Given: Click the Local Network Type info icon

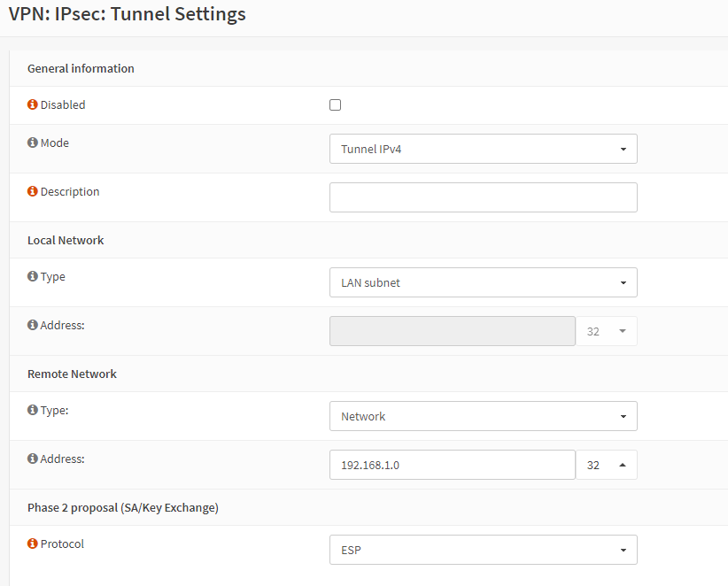Looking at the screenshot, I should click(33, 276).
